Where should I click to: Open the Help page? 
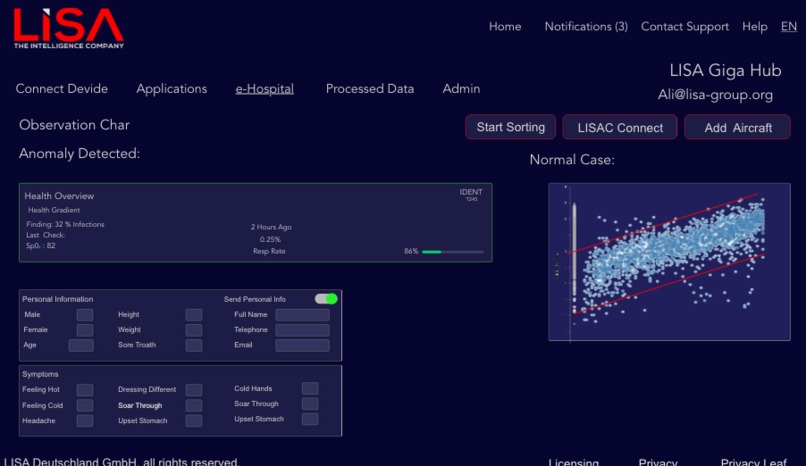pyautogui.click(x=755, y=27)
